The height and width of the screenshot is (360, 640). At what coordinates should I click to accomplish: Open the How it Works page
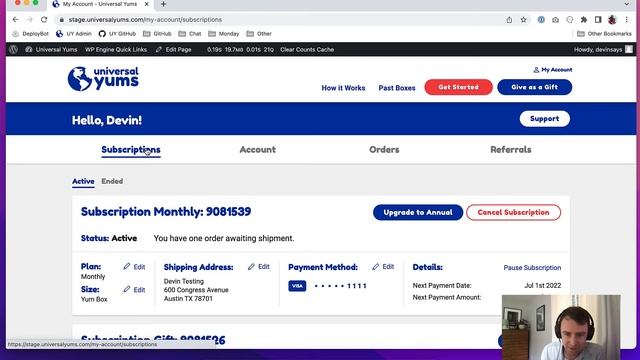343,88
